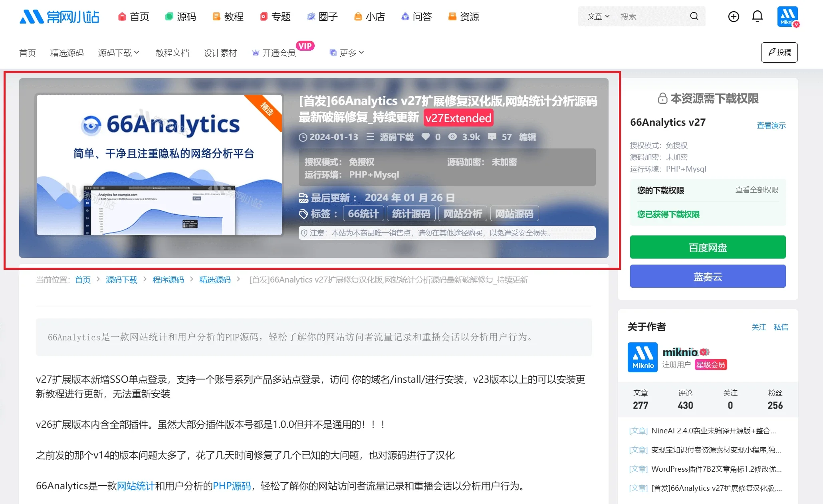Viewport: 823px width, 504px height.
Task: Click the plus circle icon to add content
Action: [733, 16]
